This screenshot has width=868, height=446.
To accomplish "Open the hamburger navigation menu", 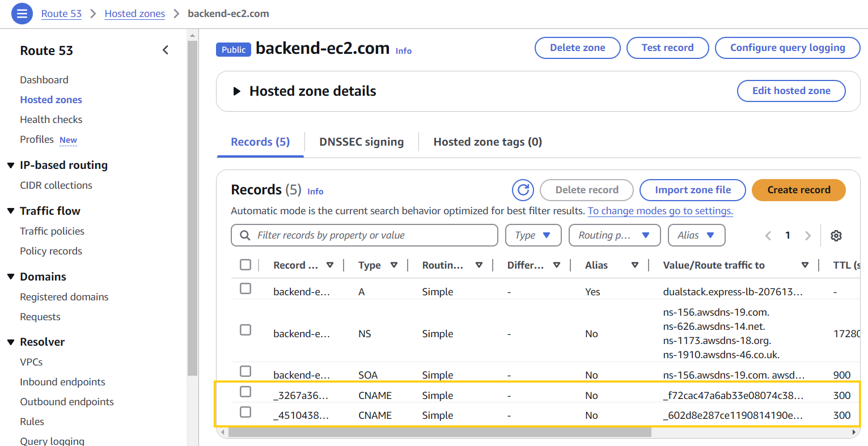I will click(22, 14).
